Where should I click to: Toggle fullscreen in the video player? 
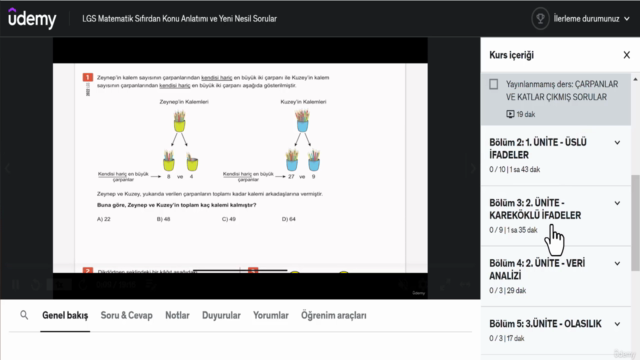click(x=444, y=284)
